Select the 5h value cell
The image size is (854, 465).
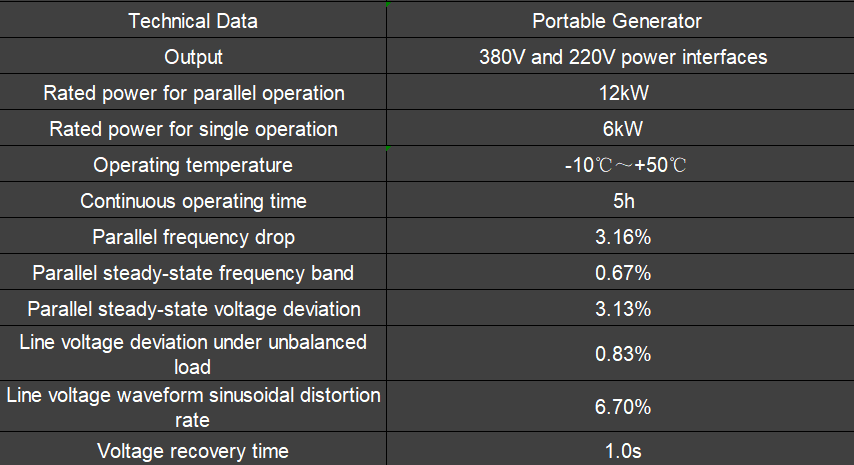622,201
